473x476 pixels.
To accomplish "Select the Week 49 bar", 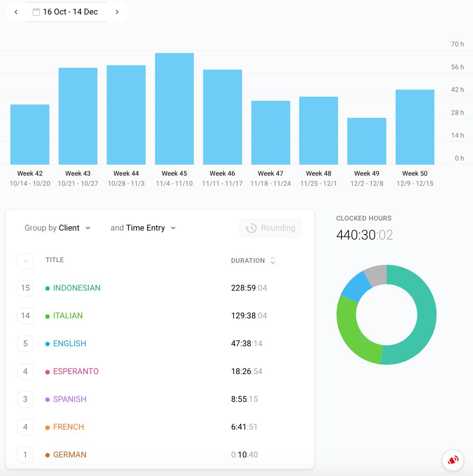I will 367,141.
